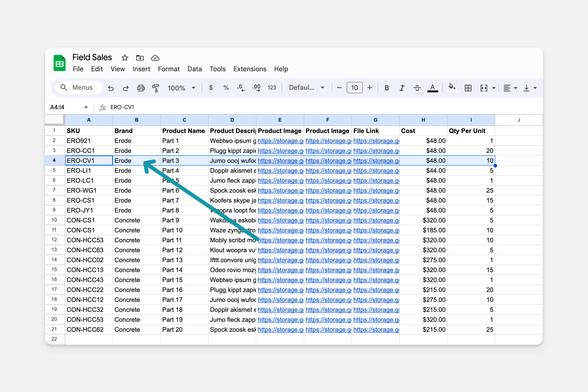588x392 pixels.
Task: Open the vertical align dropdown
Action: (x=530, y=88)
